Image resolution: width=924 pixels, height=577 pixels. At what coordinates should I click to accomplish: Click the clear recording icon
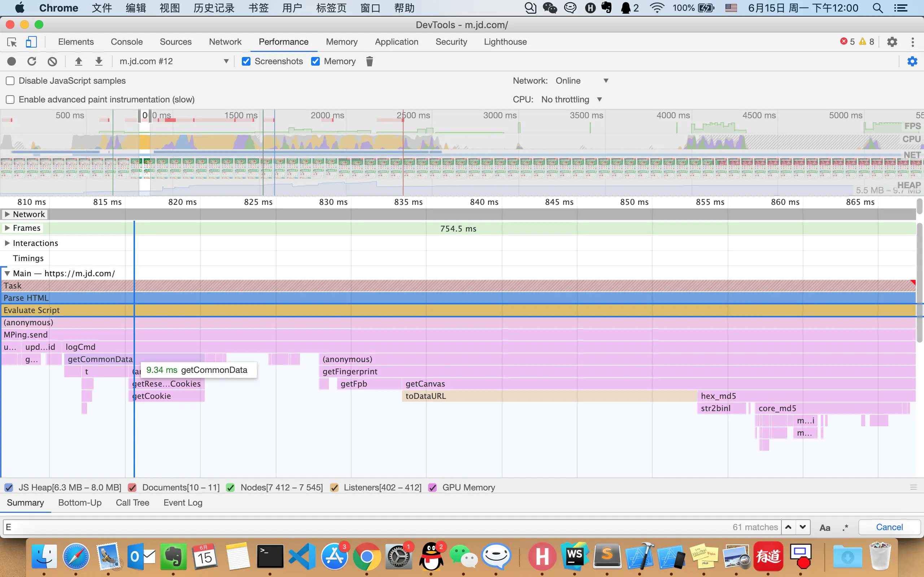click(x=52, y=61)
